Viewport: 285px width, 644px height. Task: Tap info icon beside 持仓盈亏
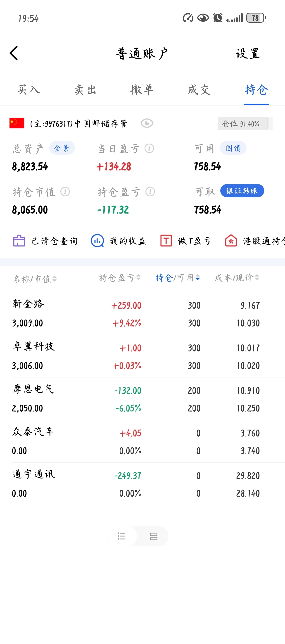150,192
